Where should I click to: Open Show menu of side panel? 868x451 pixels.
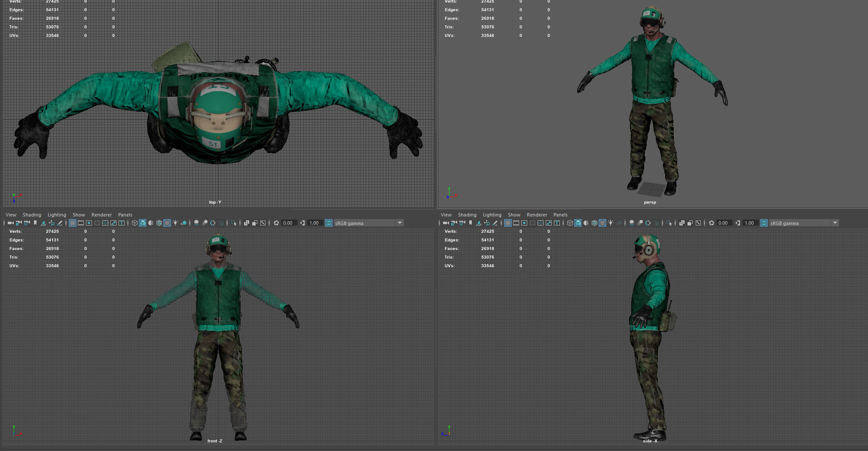tap(514, 215)
